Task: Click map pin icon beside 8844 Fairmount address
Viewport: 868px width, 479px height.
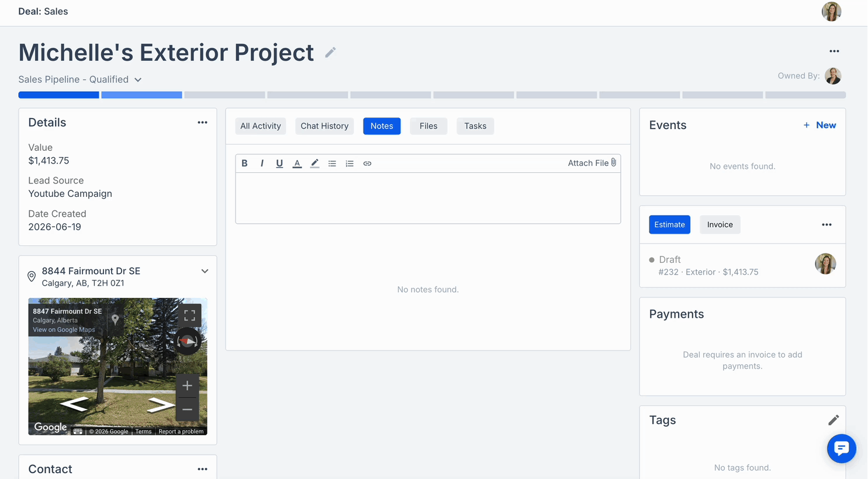Action: (x=32, y=276)
